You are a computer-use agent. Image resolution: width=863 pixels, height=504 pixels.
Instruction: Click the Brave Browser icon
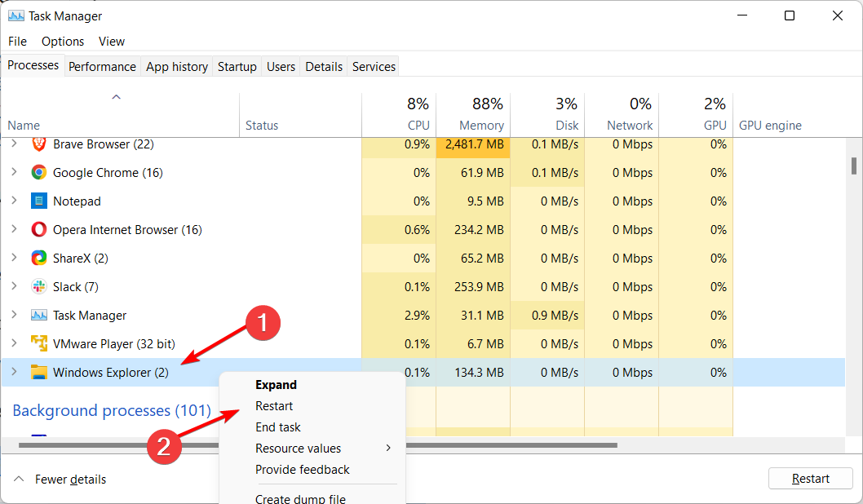click(x=38, y=144)
